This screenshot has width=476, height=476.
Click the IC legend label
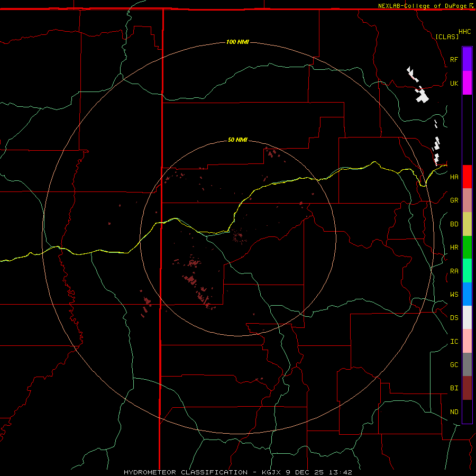454,341
